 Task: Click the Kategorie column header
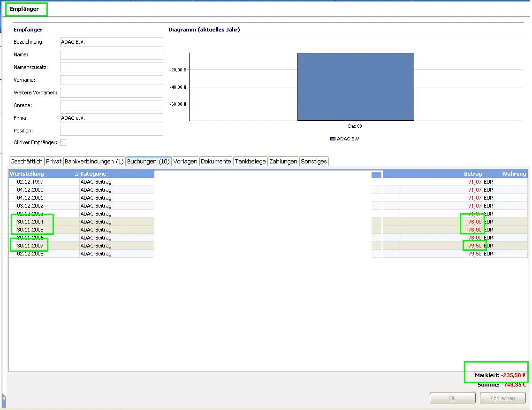click(93, 174)
